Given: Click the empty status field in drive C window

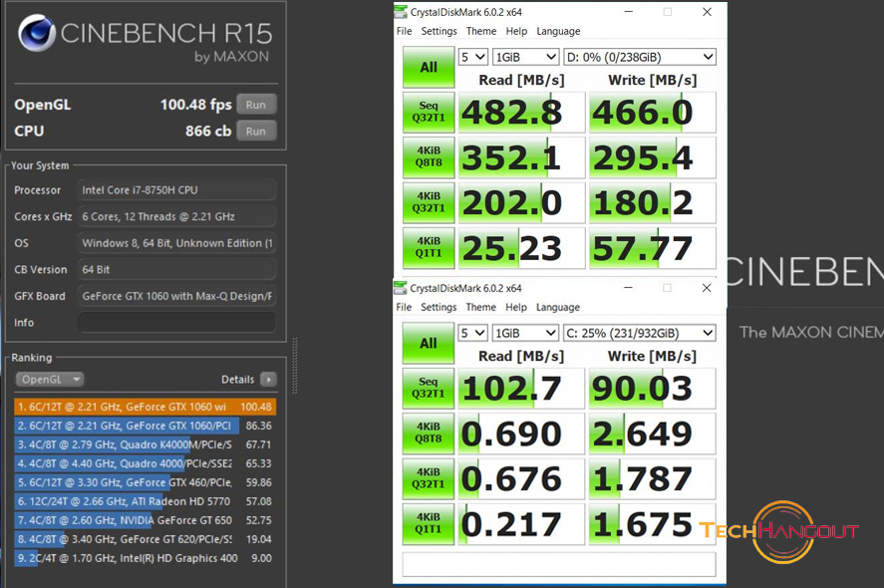Looking at the screenshot, I should (559, 564).
